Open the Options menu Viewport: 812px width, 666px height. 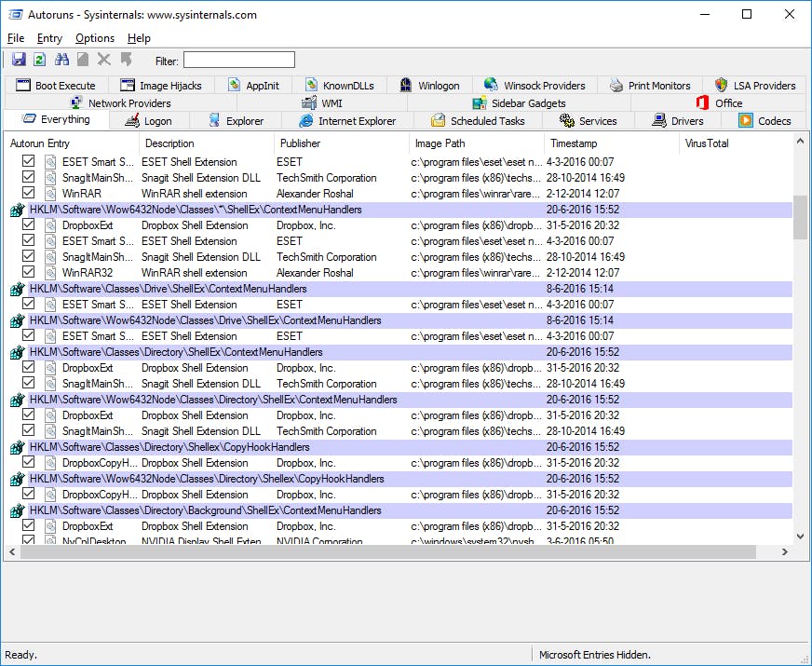[x=96, y=38]
